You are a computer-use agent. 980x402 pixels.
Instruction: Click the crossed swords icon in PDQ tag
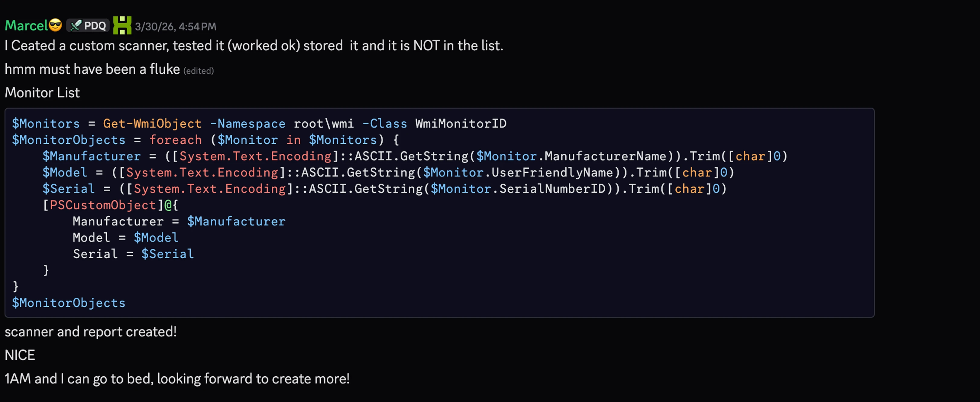[x=76, y=25]
